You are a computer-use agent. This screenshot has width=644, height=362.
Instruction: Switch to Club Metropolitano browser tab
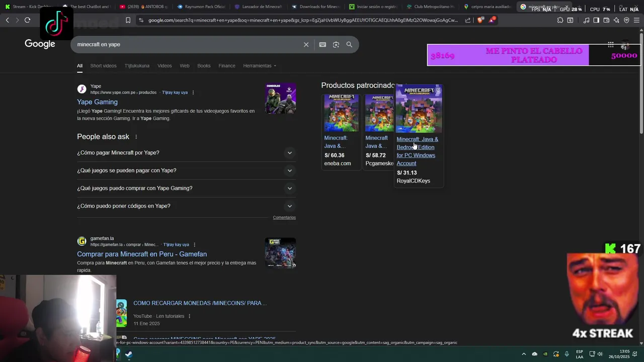[x=430, y=7]
